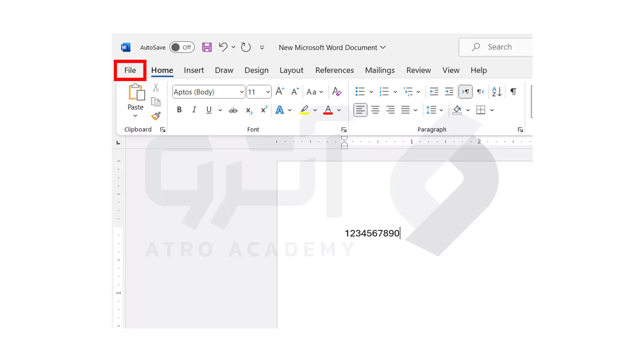Viewport: 644px width, 362px height.
Task: Open the Font dialog launcher
Action: [x=344, y=130]
